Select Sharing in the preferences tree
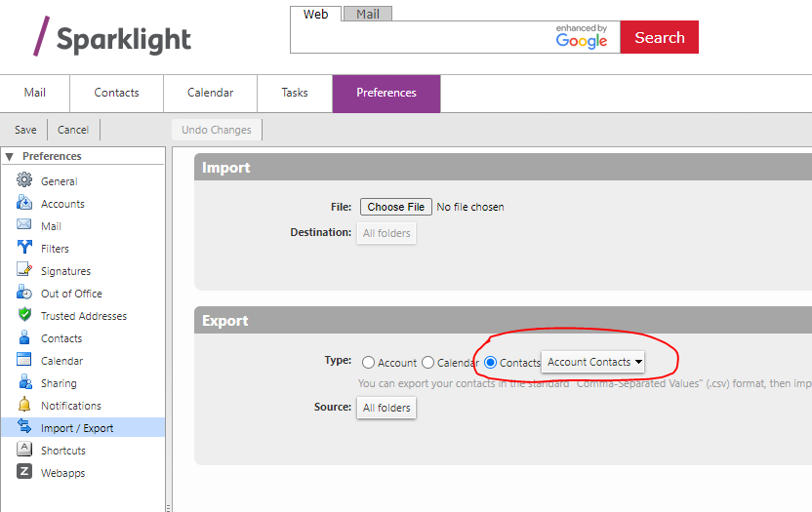The image size is (812, 512). pyautogui.click(x=83, y=383)
